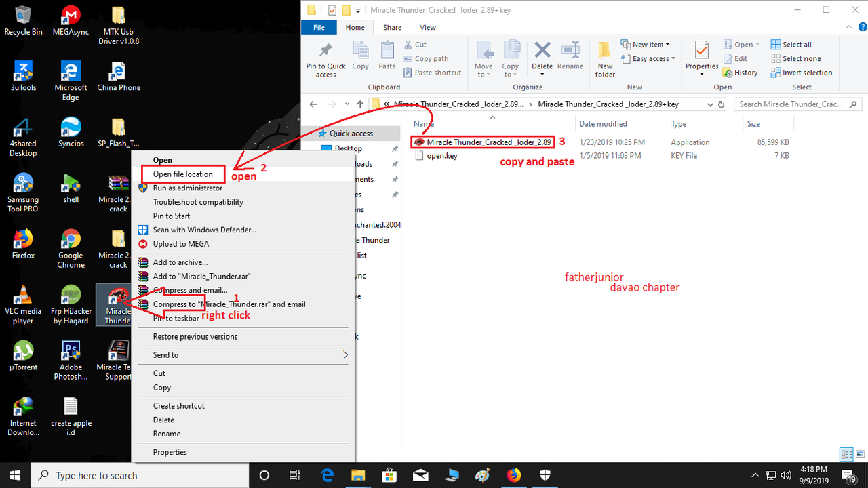Click the Delete icon in the ribbon
This screenshot has height=488, width=868.
click(542, 56)
